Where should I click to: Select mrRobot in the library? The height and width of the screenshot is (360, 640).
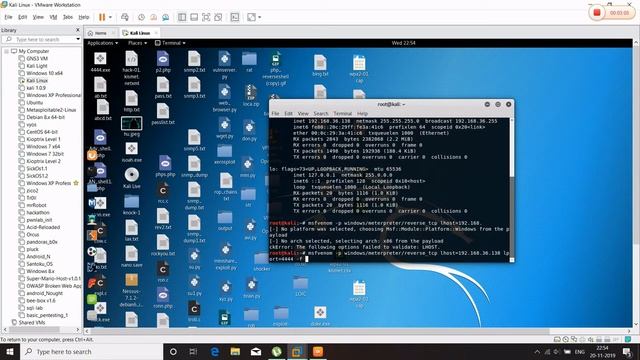(x=36, y=205)
